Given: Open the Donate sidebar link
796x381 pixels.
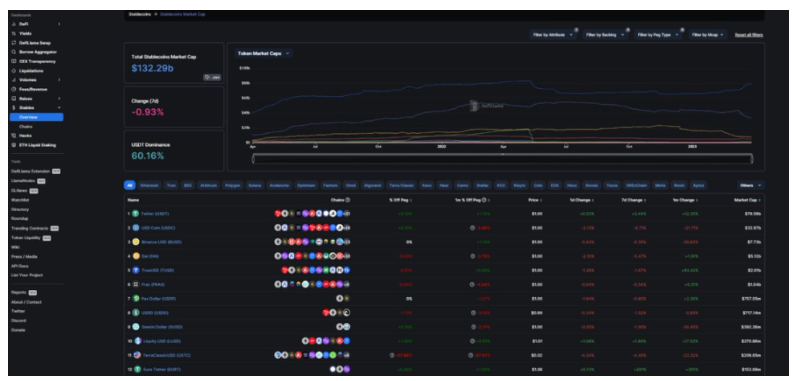Looking at the screenshot, I should click(x=18, y=330).
